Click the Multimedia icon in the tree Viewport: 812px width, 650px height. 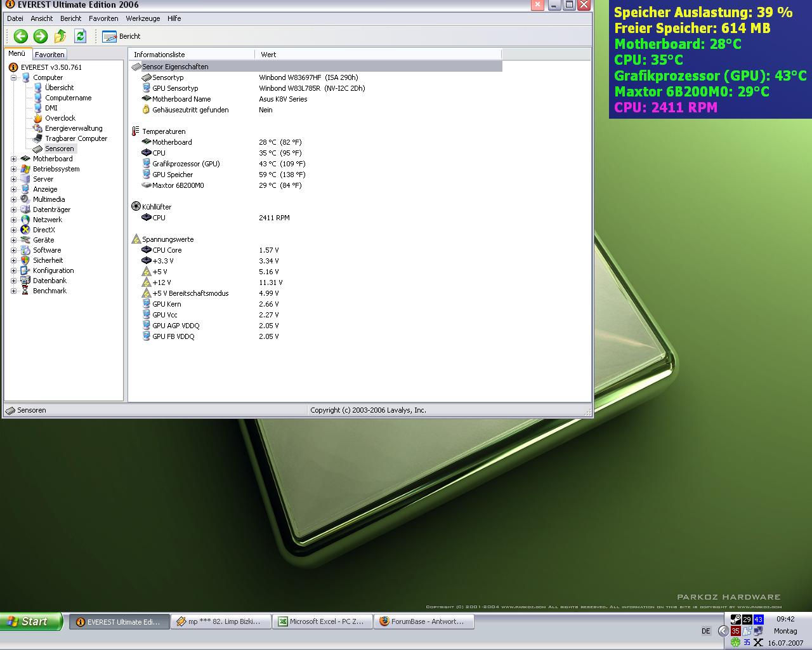pos(25,199)
